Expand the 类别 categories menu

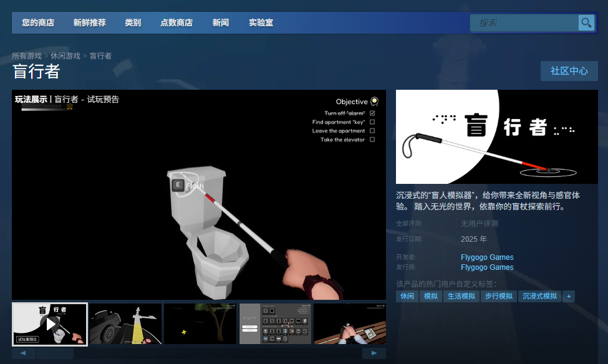point(133,23)
